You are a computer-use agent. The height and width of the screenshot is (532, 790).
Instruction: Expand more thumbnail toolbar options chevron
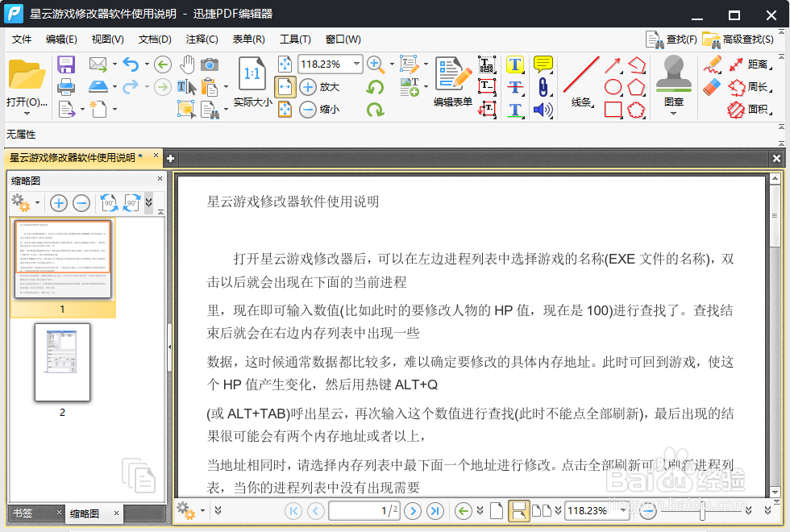tap(148, 202)
